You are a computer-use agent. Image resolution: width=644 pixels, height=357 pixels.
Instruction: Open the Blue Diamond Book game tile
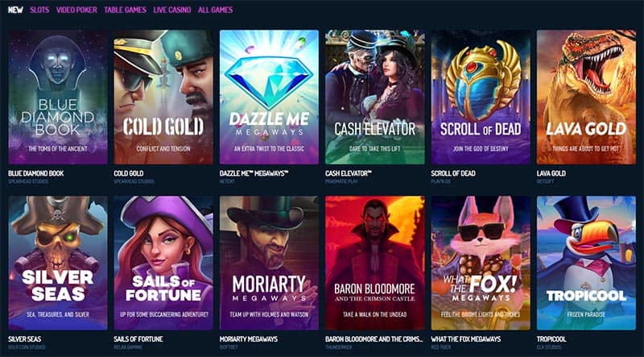click(58, 97)
